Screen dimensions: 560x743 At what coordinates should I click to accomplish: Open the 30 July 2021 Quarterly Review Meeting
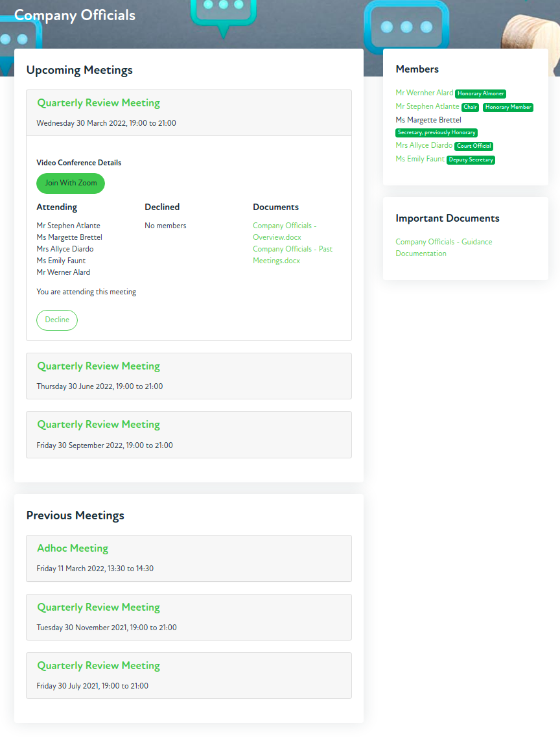[99, 666]
